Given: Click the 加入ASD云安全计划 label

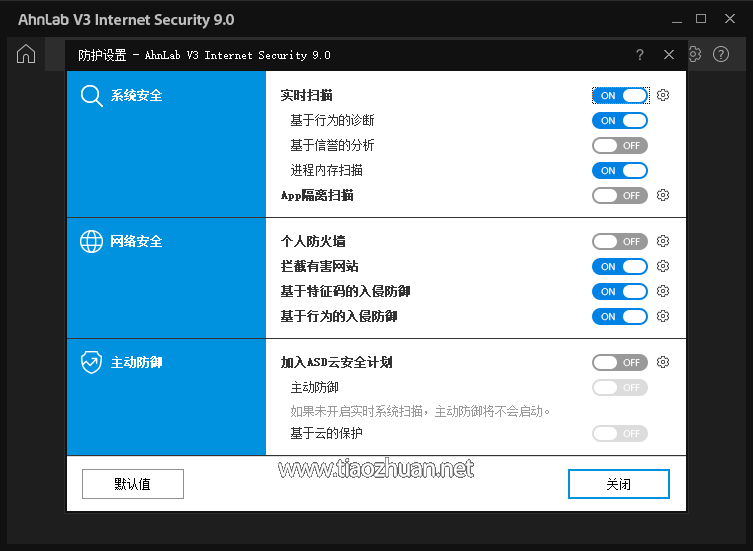Looking at the screenshot, I should click(x=337, y=363).
